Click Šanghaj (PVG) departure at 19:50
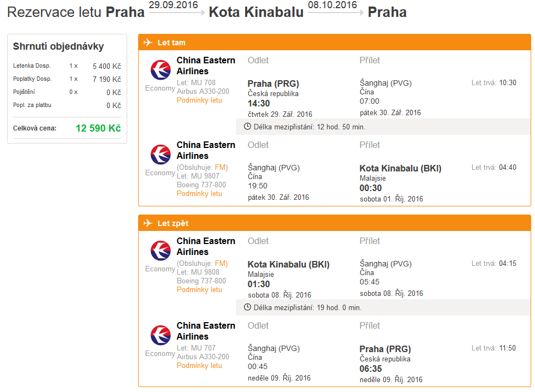Screen dimensions: 535x392 pyautogui.click(x=274, y=168)
